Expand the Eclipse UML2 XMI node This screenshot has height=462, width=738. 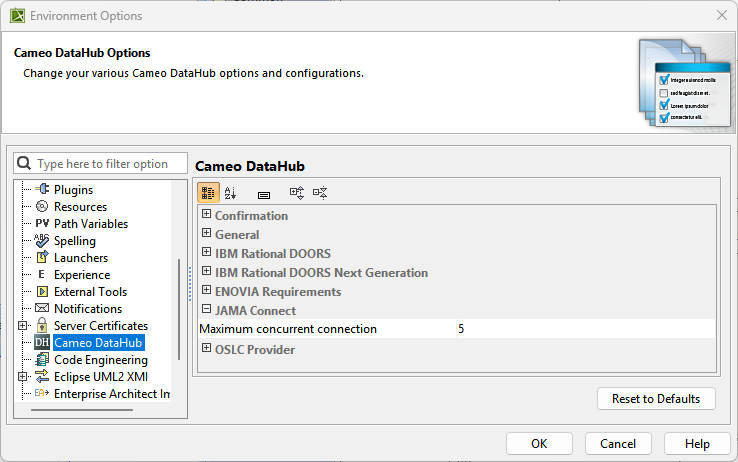pos(23,377)
